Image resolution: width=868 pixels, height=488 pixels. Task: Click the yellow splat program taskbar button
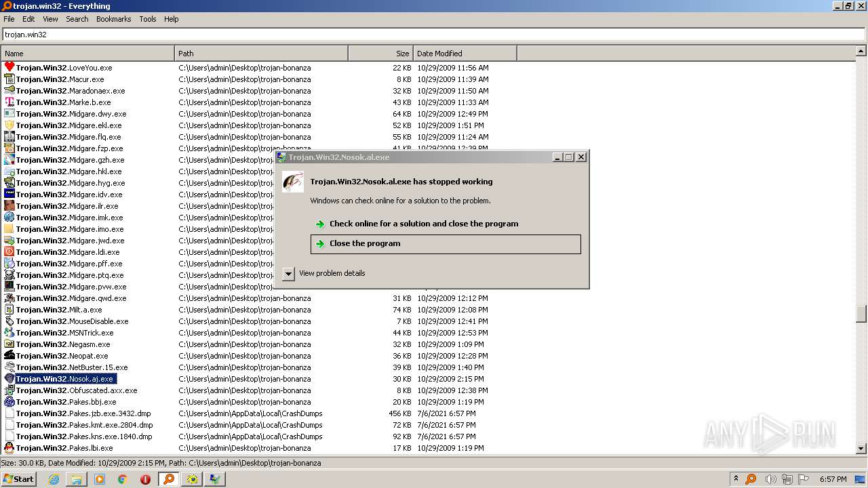[x=192, y=479]
